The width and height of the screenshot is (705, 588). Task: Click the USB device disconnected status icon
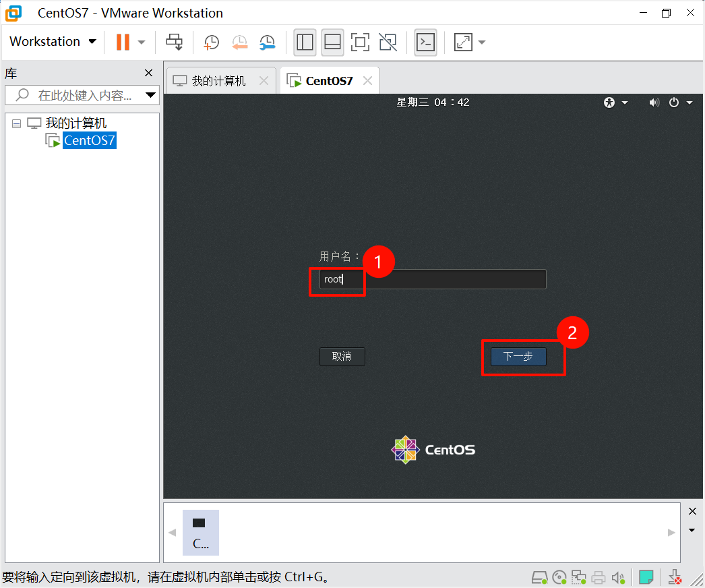click(x=675, y=577)
